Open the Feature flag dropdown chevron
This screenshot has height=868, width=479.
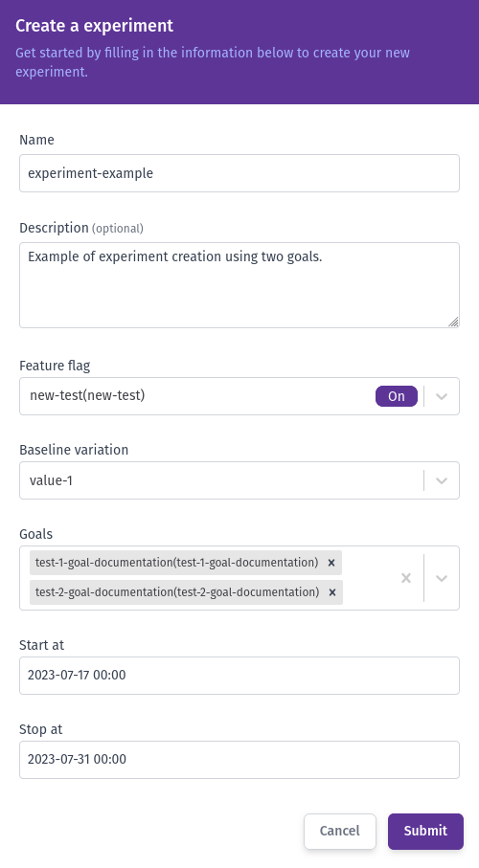[x=442, y=396]
